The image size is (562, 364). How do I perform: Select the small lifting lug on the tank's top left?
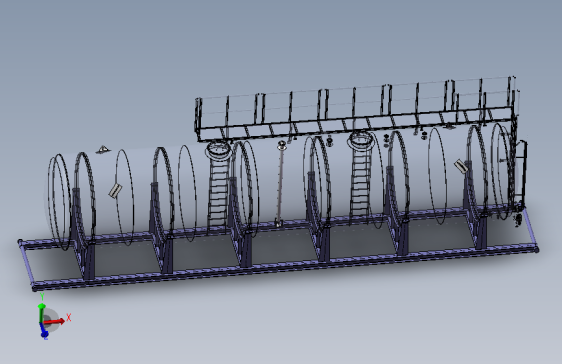click(x=103, y=149)
